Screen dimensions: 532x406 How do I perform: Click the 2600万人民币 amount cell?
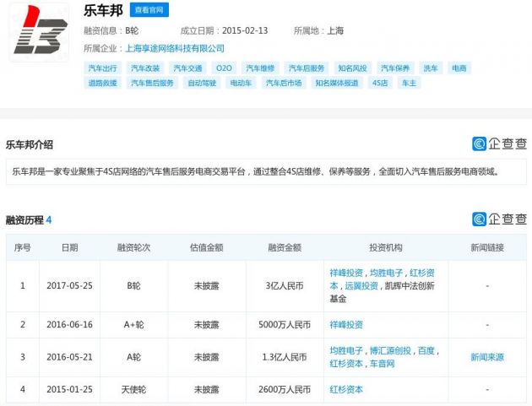[x=285, y=389]
